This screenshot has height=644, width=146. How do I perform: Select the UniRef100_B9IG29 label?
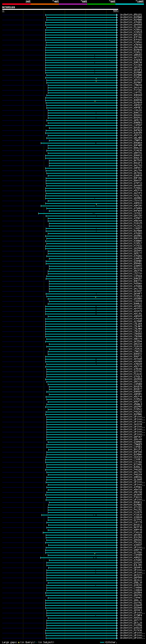tap(131, 268)
